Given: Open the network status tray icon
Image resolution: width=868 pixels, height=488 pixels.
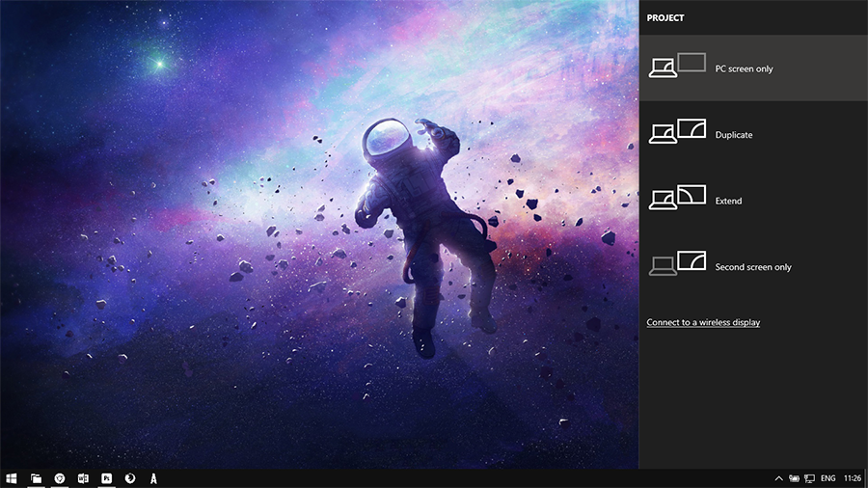Looking at the screenshot, I should point(809,478).
